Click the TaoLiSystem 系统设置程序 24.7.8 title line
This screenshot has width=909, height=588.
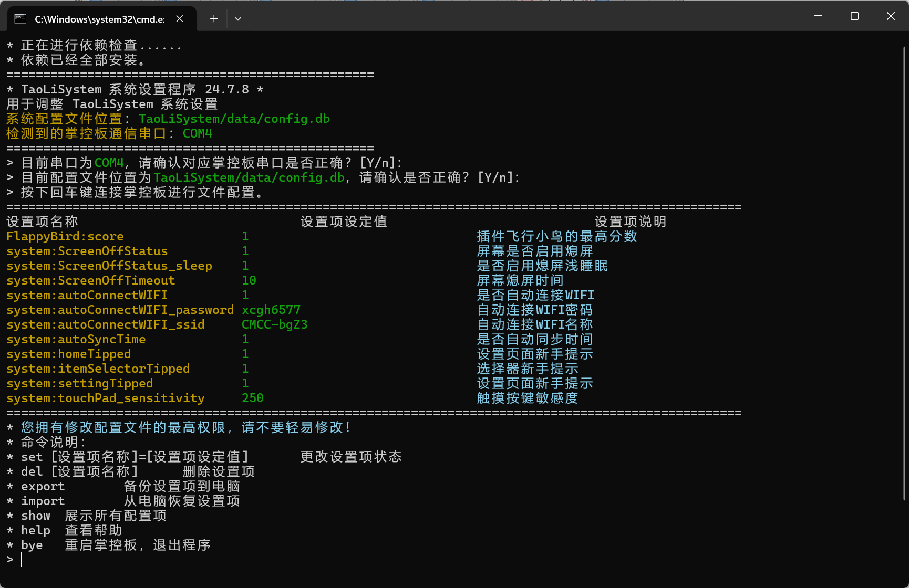click(x=135, y=89)
